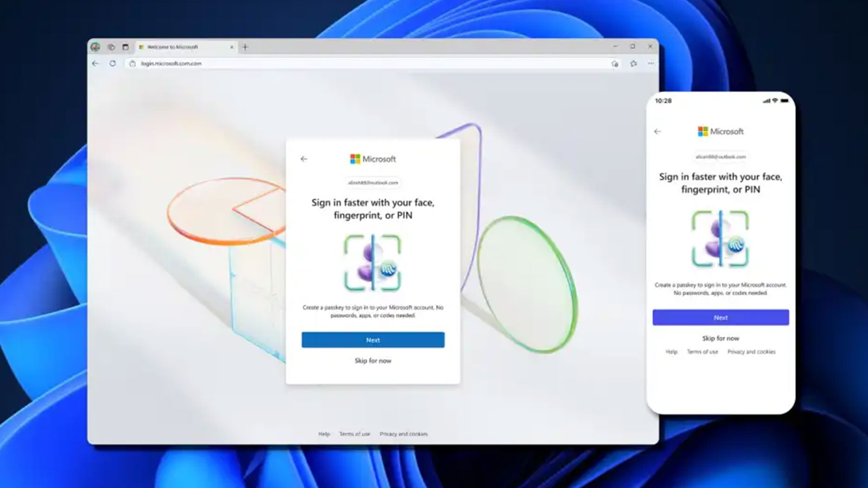Screen dimensions: 868x488
Task: Tap the back arrow on the phone screen
Action: point(658,131)
